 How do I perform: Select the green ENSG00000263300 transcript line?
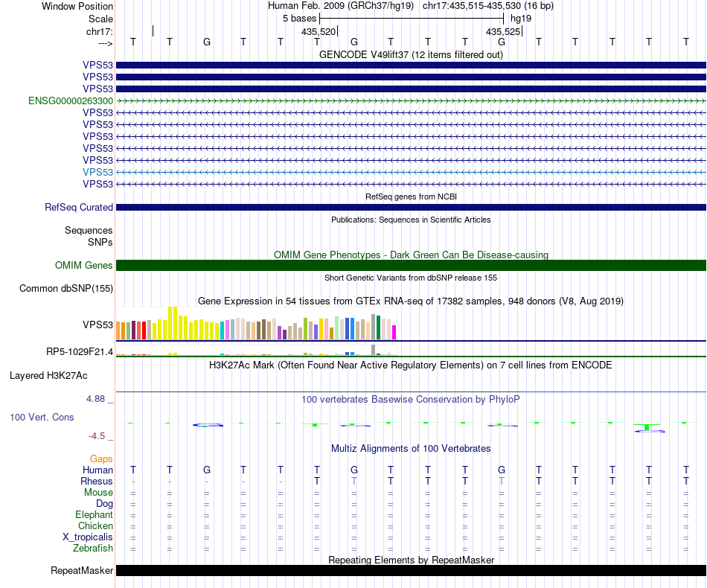point(411,101)
